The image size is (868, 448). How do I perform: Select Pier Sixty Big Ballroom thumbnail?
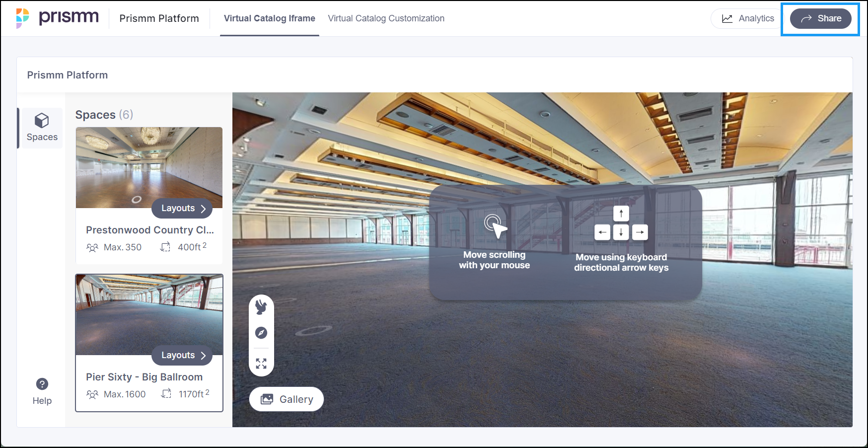tap(149, 315)
